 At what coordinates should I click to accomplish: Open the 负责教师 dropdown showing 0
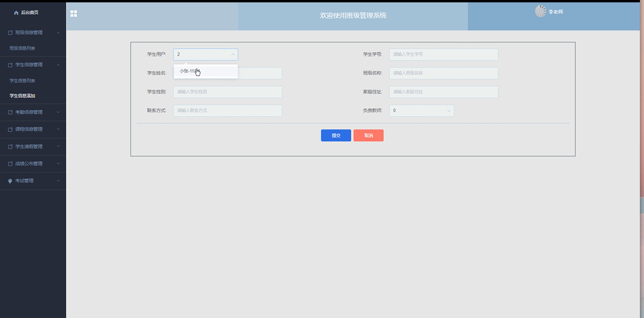(x=421, y=111)
